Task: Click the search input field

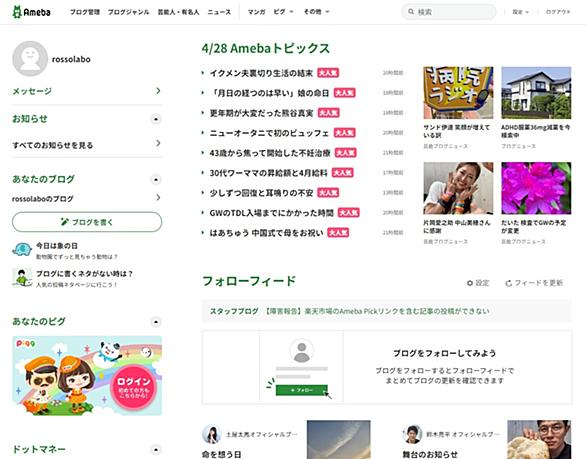Action: pyautogui.click(x=449, y=12)
